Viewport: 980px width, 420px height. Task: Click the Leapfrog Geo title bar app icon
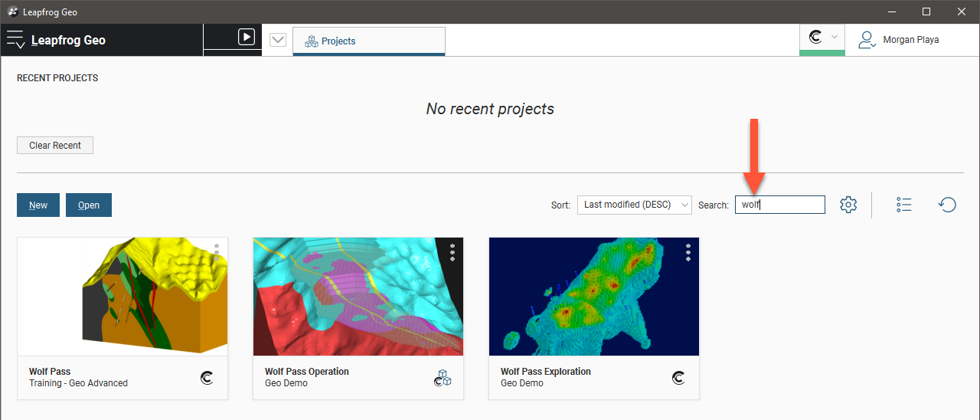12,12
